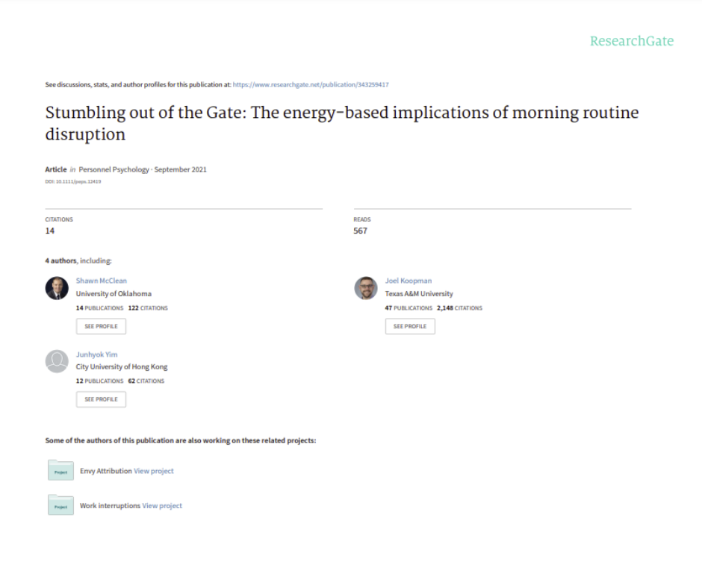Open Shawn McClean's author name link
Screen dimensions: 702x588
[101, 281]
